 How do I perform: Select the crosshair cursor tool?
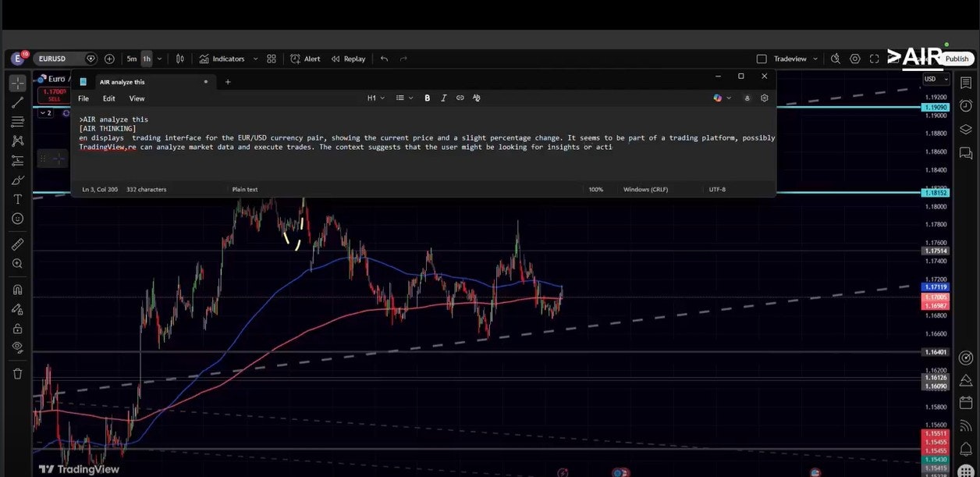click(x=17, y=83)
